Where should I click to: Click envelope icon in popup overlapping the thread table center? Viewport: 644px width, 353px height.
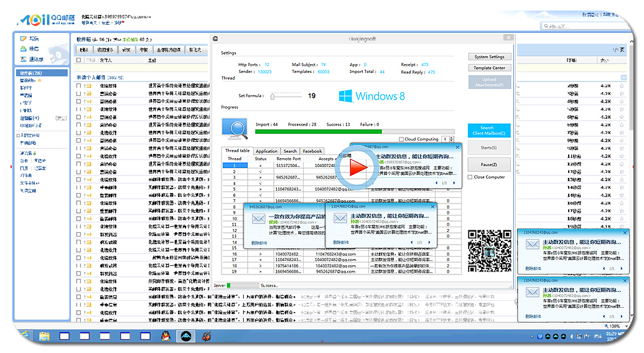pyautogui.click(x=340, y=218)
